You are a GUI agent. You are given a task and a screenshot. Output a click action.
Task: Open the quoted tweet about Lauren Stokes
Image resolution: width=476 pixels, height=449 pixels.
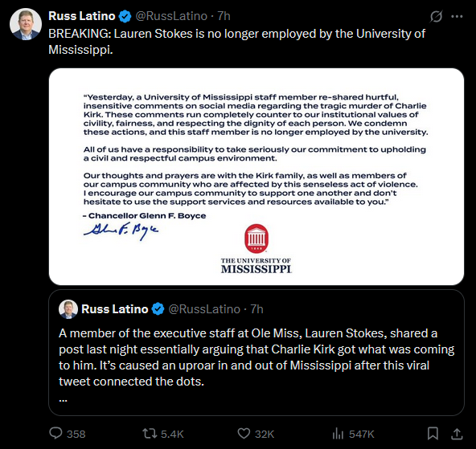click(x=256, y=353)
